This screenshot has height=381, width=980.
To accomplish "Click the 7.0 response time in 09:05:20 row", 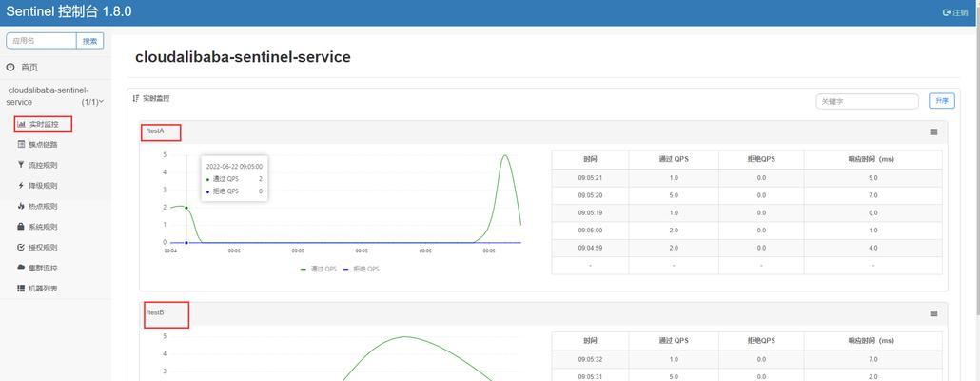I will (873, 196).
